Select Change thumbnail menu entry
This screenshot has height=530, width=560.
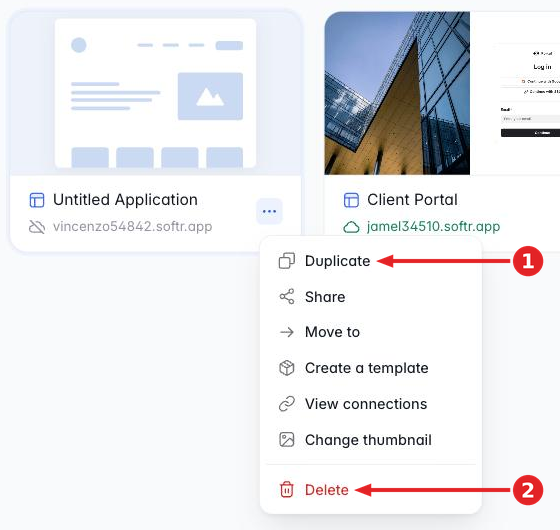coord(371,440)
